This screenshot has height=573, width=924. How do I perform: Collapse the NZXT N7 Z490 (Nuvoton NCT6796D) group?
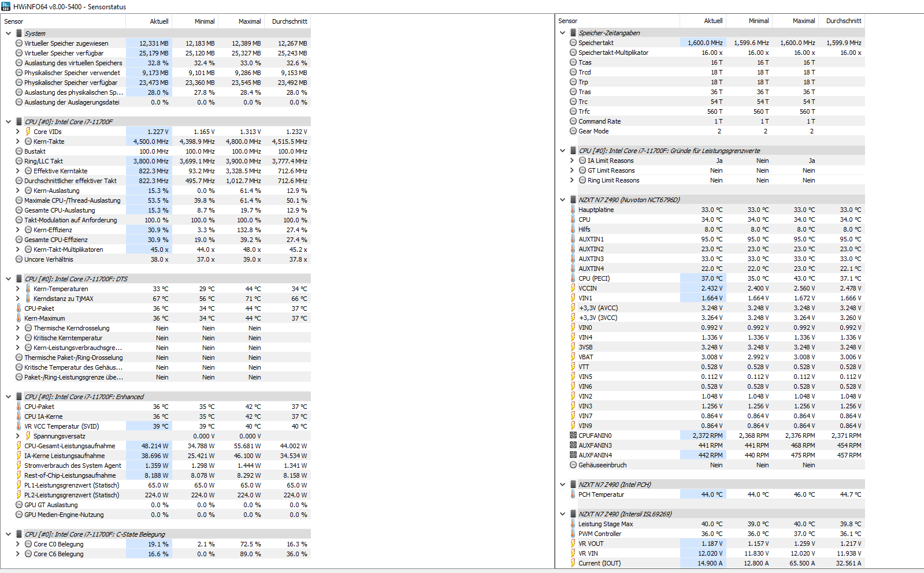tap(562, 200)
